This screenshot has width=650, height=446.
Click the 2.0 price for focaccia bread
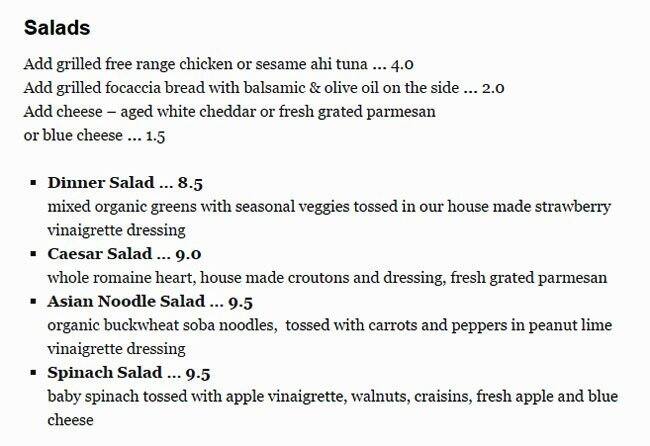[x=493, y=87]
